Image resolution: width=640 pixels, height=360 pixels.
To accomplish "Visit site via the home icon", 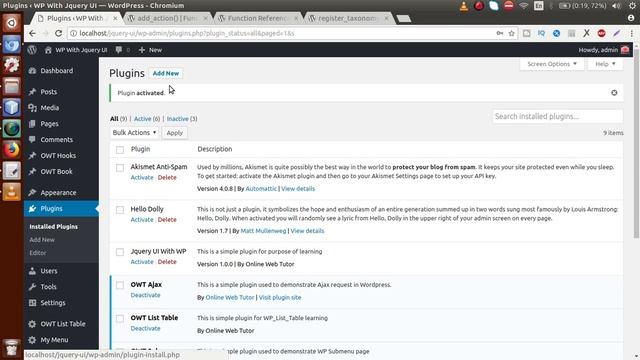I will (48, 50).
